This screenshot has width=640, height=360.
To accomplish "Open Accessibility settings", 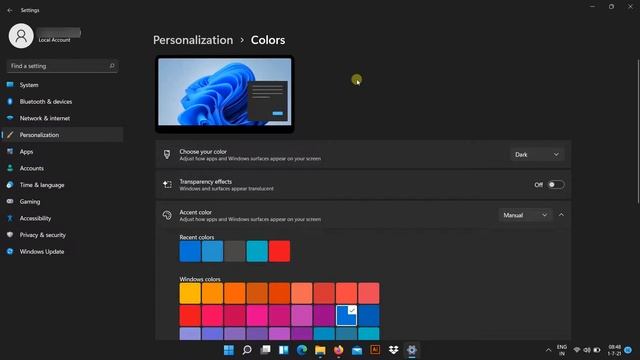I will click(x=62, y=218).
